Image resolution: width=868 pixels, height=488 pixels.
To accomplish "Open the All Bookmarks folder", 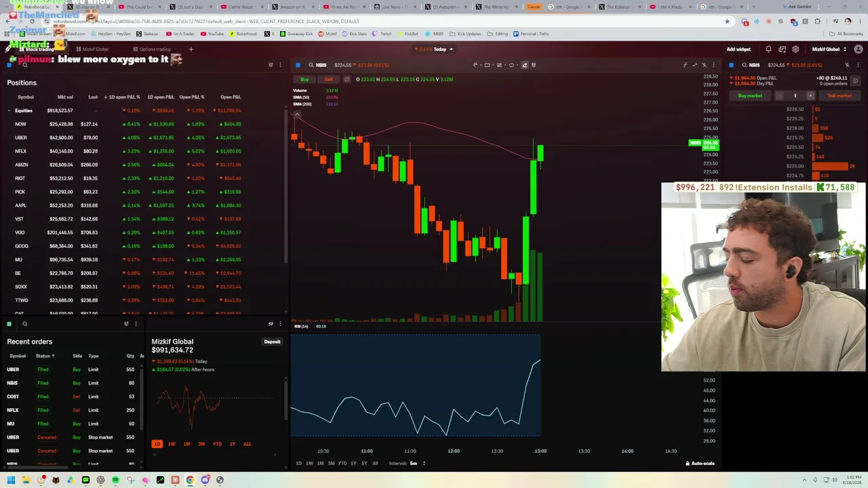I will coord(846,33).
